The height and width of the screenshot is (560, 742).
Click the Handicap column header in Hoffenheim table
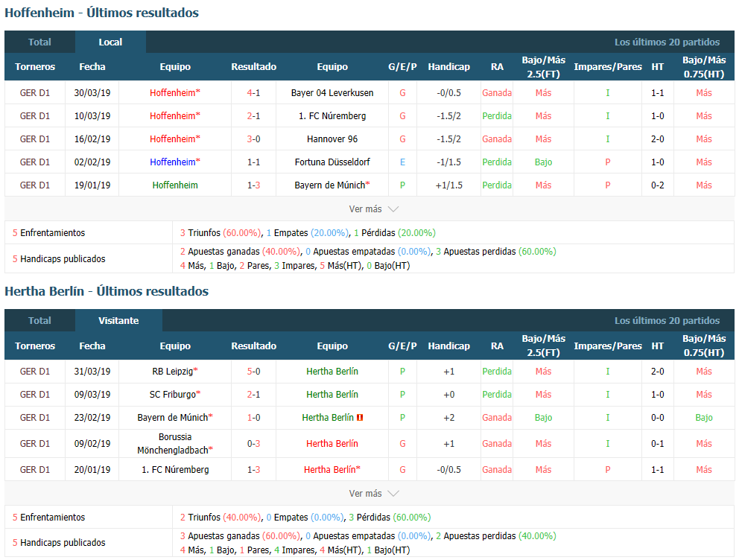click(x=448, y=67)
